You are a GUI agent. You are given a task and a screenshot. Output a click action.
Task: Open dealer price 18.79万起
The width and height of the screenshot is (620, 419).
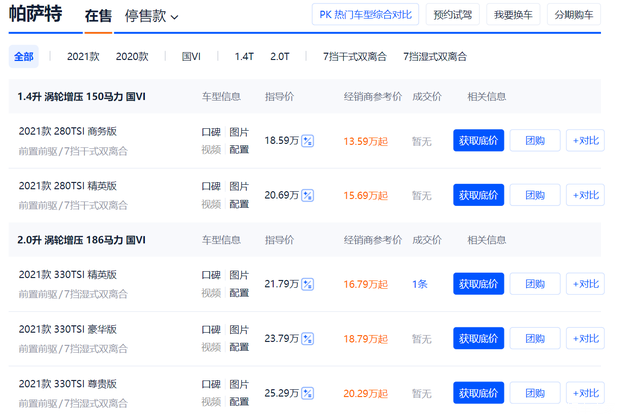coord(365,339)
